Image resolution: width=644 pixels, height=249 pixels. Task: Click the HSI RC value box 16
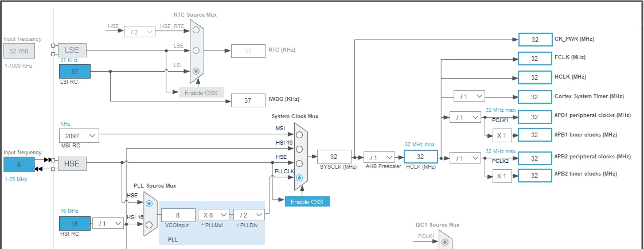click(x=75, y=224)
